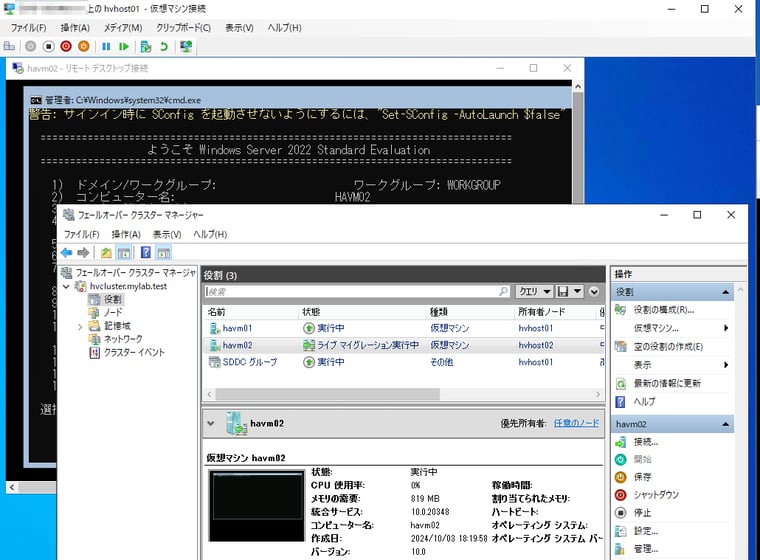Viewport: 760px width, 560px height.
Task: Open メディア menu in VM connection window
Action: (123, 28)
